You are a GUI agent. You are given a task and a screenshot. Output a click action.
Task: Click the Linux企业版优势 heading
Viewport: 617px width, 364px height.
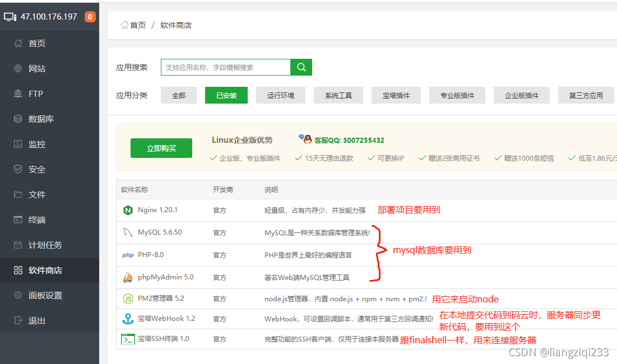pos(242,140)
